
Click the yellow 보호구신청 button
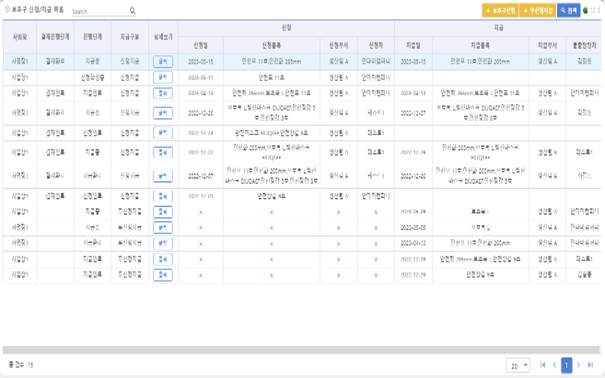coord(500,10)
